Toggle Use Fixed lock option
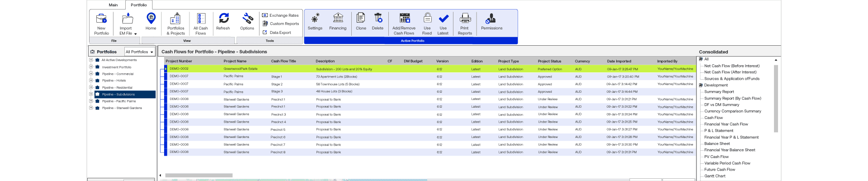This screenshot has height=181, width=868. (427, 19)
